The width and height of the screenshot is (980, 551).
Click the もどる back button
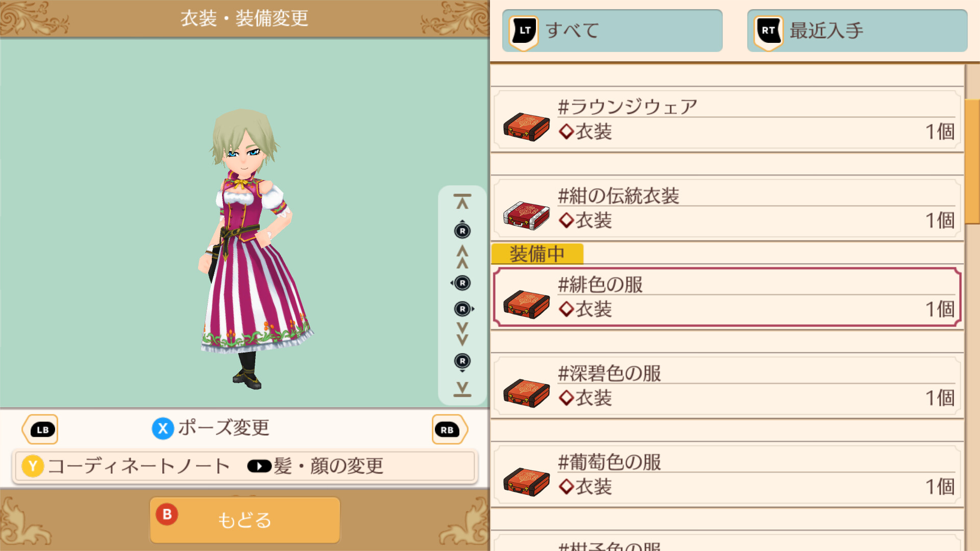(x=244, y=520)
